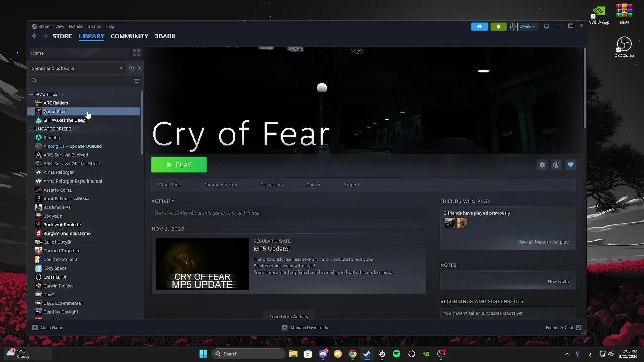Open the 3BADII profile tab
This screenshot has width=644, height=362.
click(165, 36)
